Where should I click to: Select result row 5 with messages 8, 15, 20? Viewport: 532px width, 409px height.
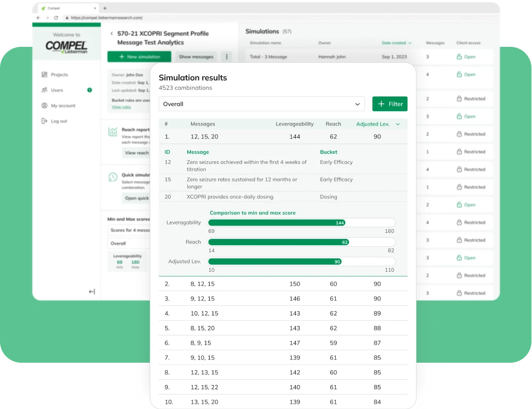283,328
